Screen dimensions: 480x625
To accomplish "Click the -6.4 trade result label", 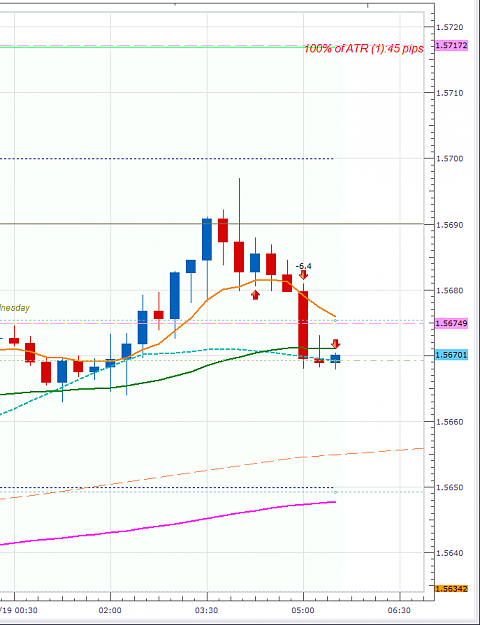I will click(x=304, y=266).
